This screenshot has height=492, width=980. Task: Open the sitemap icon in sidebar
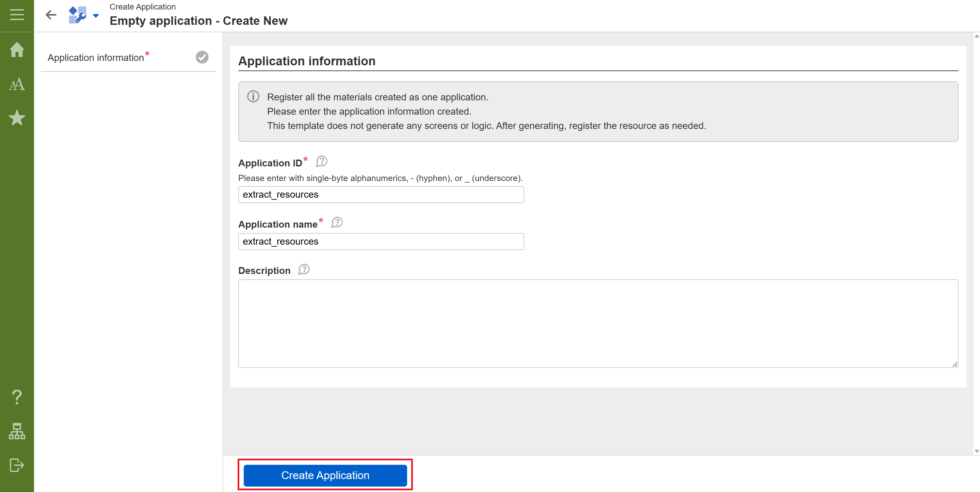click(x=17, y=431)
